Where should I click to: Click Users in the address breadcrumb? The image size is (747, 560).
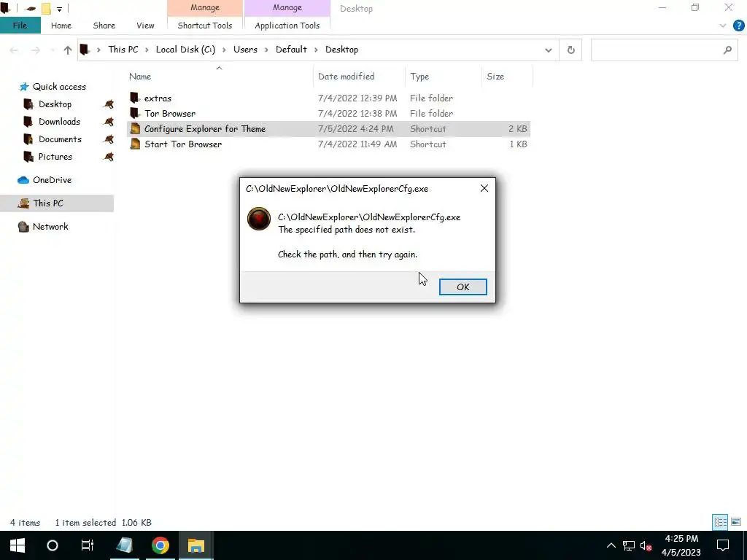[x=245, y=50]
